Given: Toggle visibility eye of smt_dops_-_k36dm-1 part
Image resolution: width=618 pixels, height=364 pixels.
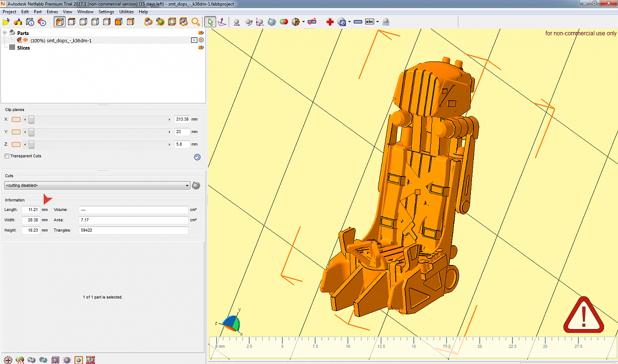Looking at the screenshot, I should (x=25, y=40).
